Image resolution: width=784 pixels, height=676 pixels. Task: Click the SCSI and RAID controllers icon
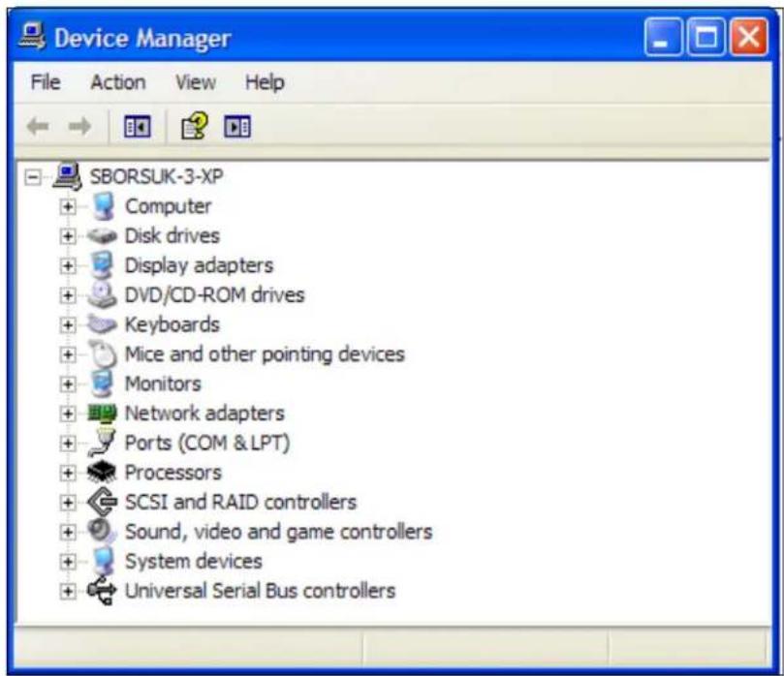(x=103, y=502)
